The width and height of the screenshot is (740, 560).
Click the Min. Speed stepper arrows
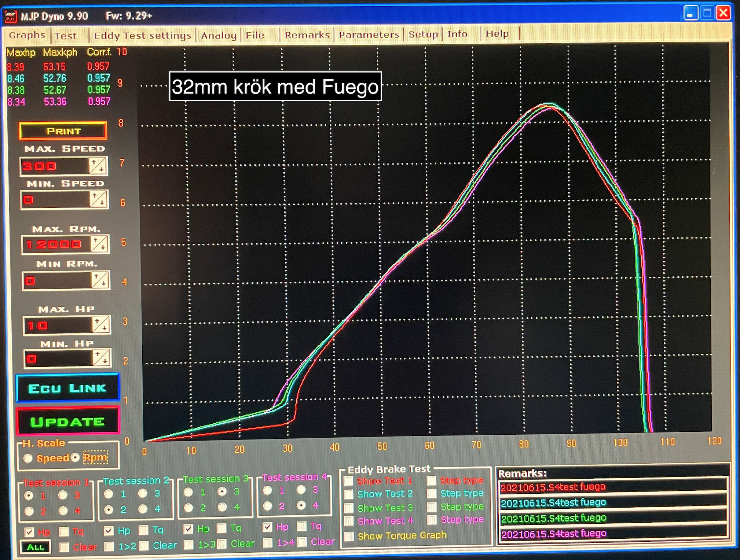(x=99, y=199)
